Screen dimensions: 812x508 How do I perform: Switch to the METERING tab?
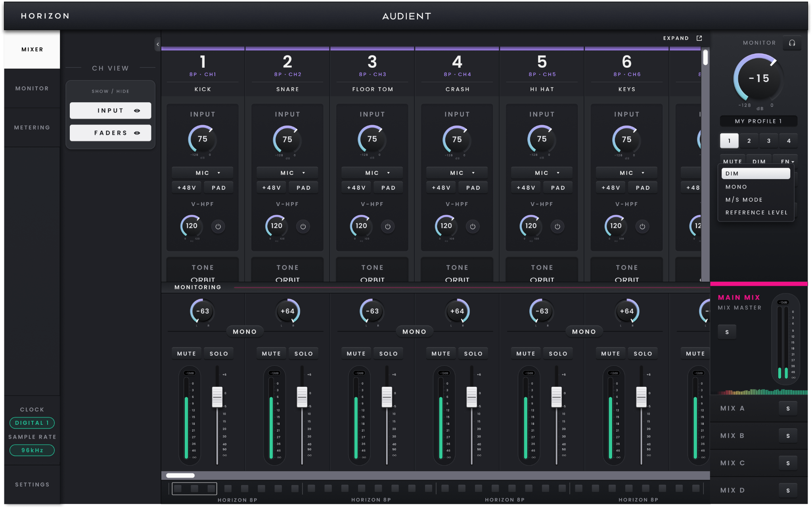coord(32,128)
